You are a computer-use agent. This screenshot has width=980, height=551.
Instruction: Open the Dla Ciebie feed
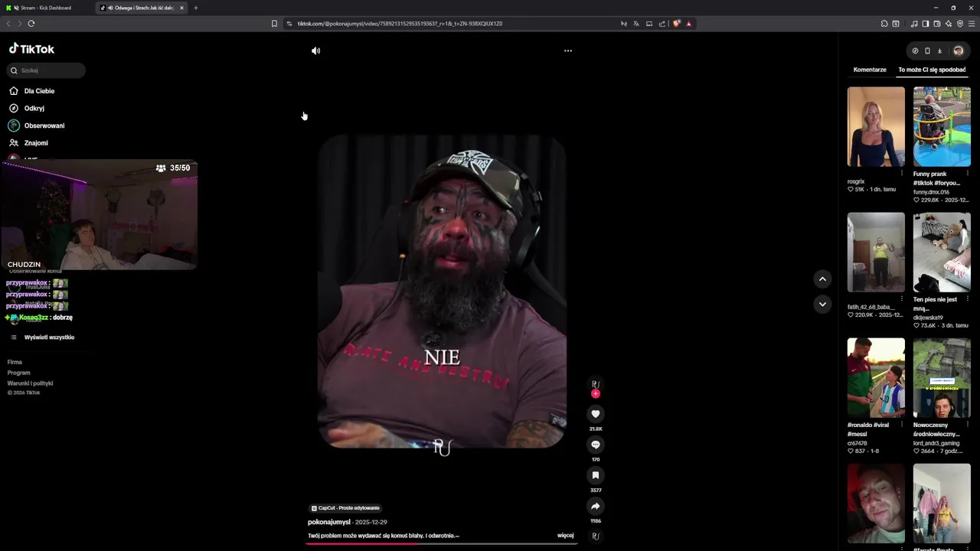click(39, 91)
